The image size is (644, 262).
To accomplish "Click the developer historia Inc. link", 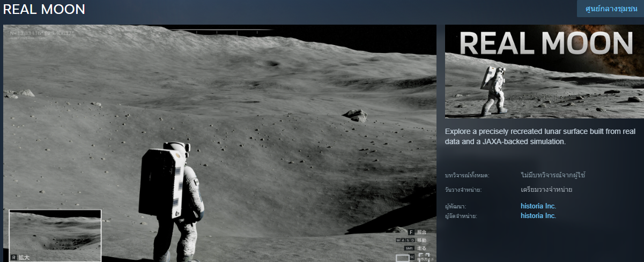I will (538, 206).
